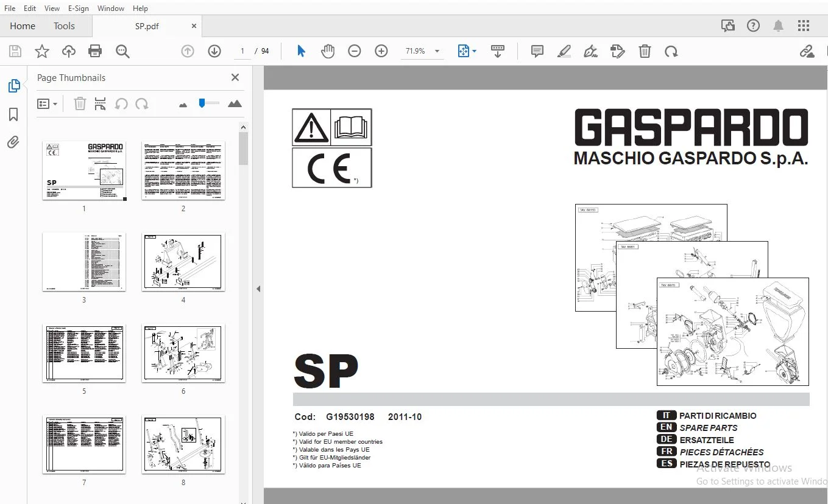Select page 6 thumbnail
Image resolution: width=828 pixels, height=504 pixels.
[x=183, y=353]
